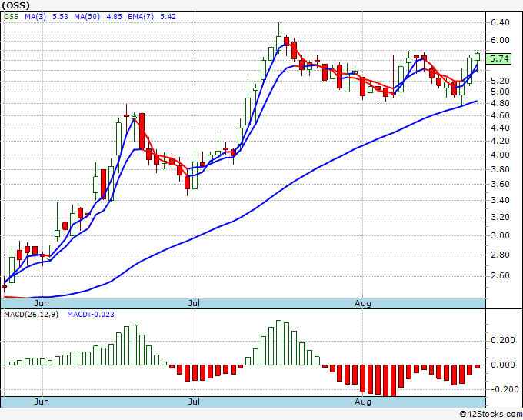Click Aug on the price chart axis
This screenshot has width=523, height=420.
tap(362, 303)
